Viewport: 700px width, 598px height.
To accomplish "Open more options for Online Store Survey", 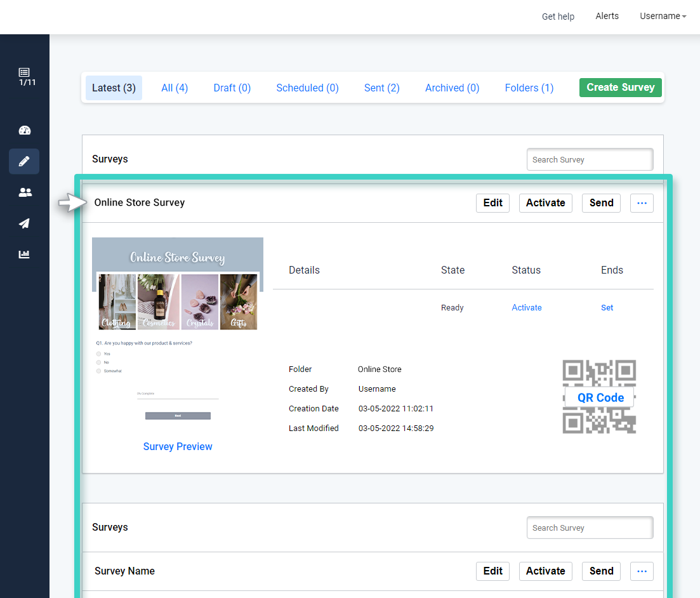I will (642, 203).
